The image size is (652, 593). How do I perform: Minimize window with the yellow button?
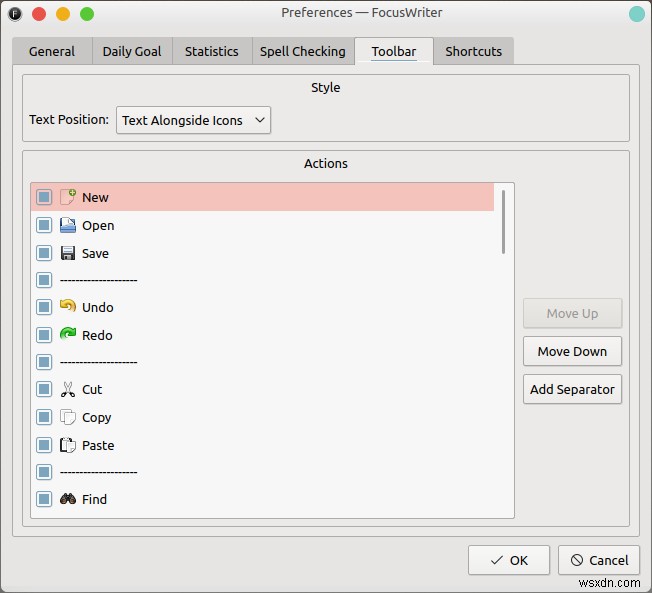coord(63,14)
